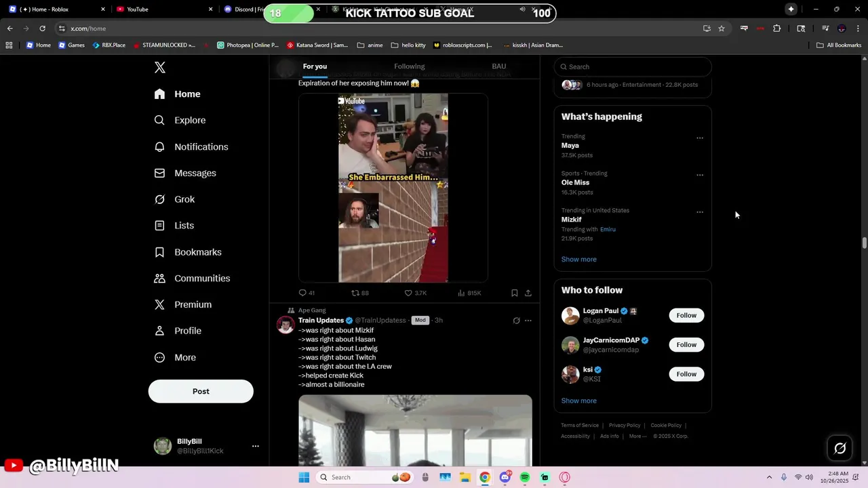Open the Windows Start menu
This screenshot has height=488, width=868.
[304, 477]
